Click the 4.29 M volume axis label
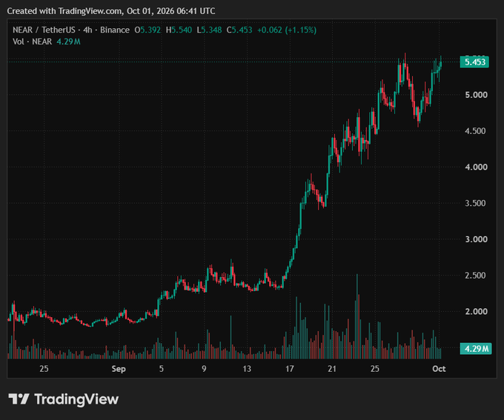 [476, 348]
